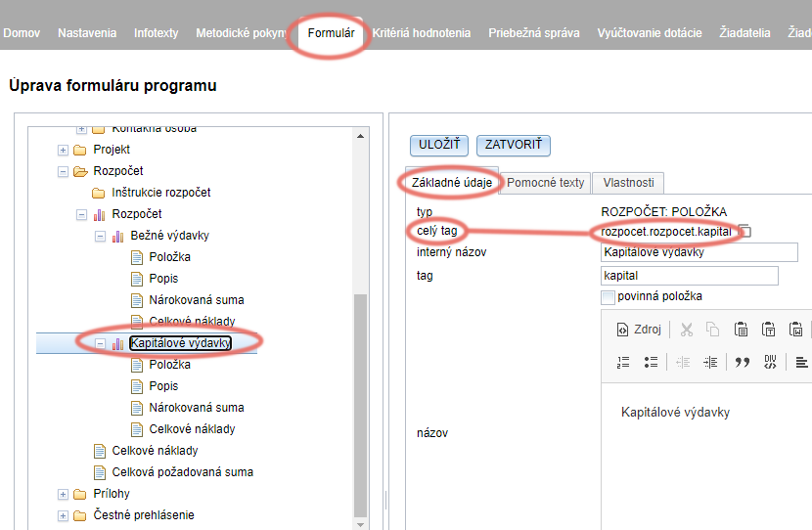Click document icon next to Celková požadovaná suma
This screenshot has height=530, width=812.
point(100,472)
